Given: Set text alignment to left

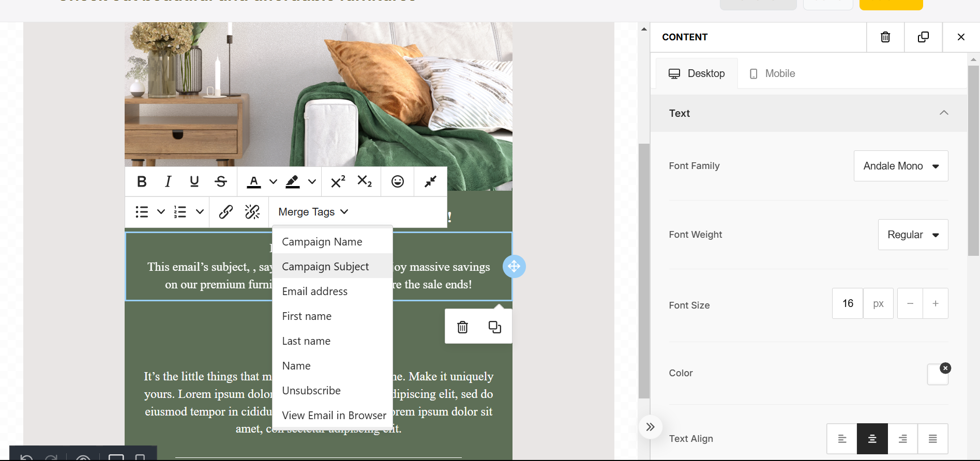Looking at the screenshot, I should [842, 439].
